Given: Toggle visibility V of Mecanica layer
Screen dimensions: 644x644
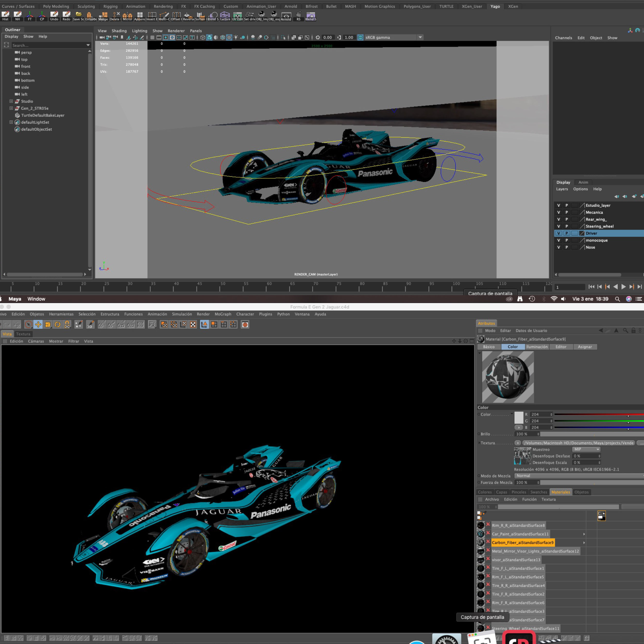Looking at the screenshot, I should tap(559, 212).
